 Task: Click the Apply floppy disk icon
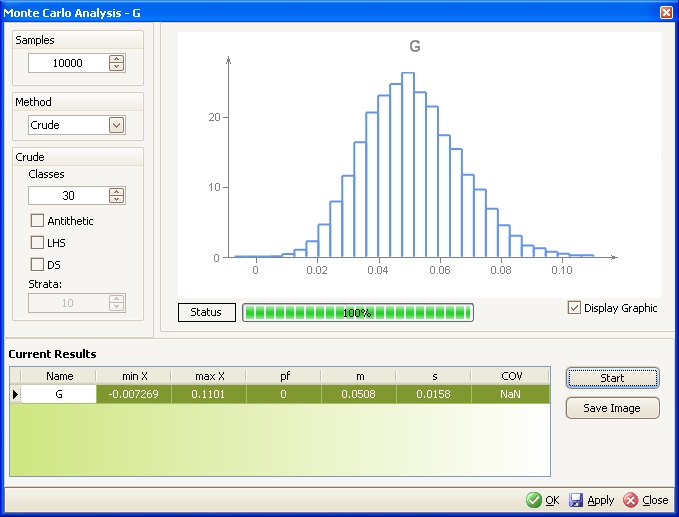coord(576,500)
